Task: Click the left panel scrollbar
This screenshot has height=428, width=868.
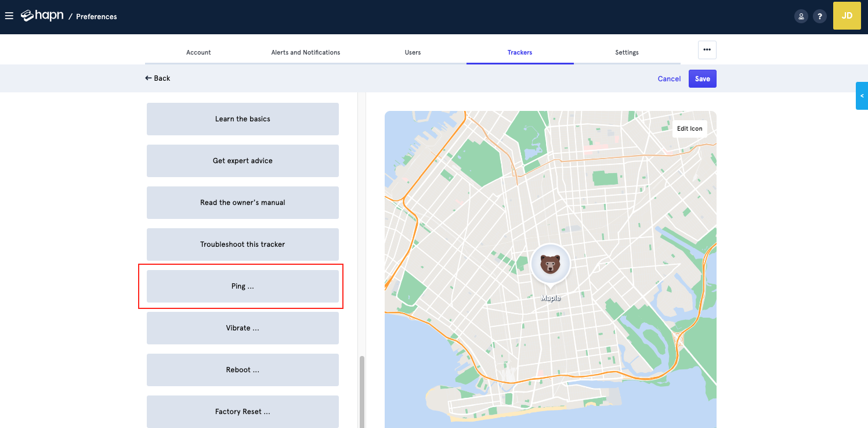Action: [363, 392]
